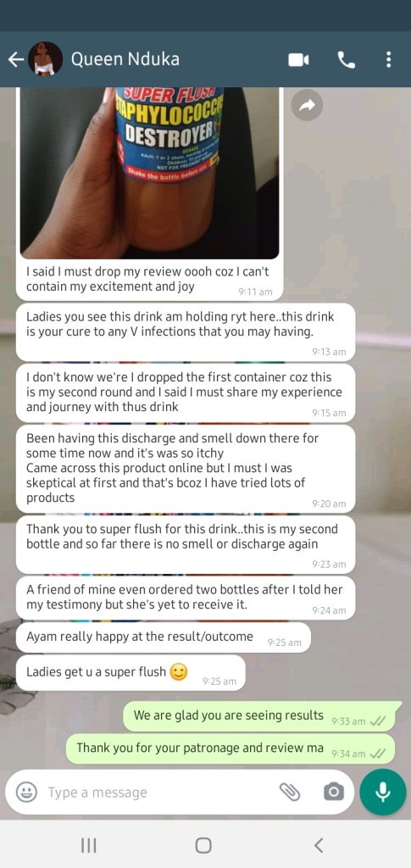Open the camera from message bar

point(333,793)
